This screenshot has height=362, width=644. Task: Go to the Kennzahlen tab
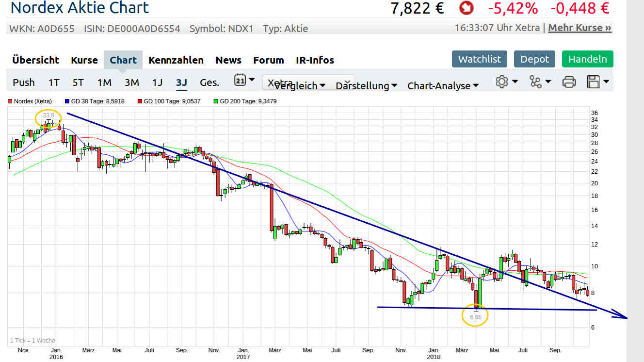point(176,60)
